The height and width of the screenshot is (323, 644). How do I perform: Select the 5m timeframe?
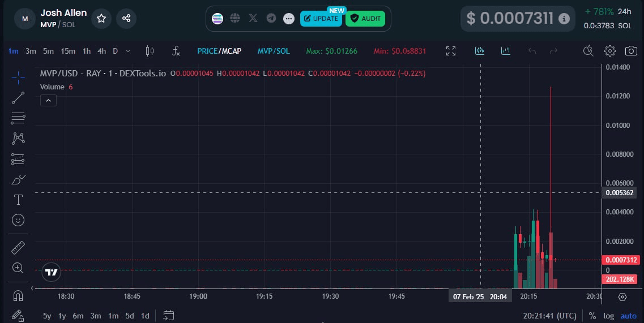tap(49, 51)
